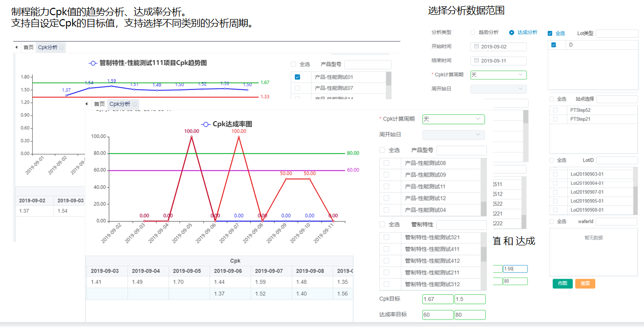Check the PTStep52 station checkbox
This screenshot has width=644, height=327.
pyautogui.click(x=555, y=110)
